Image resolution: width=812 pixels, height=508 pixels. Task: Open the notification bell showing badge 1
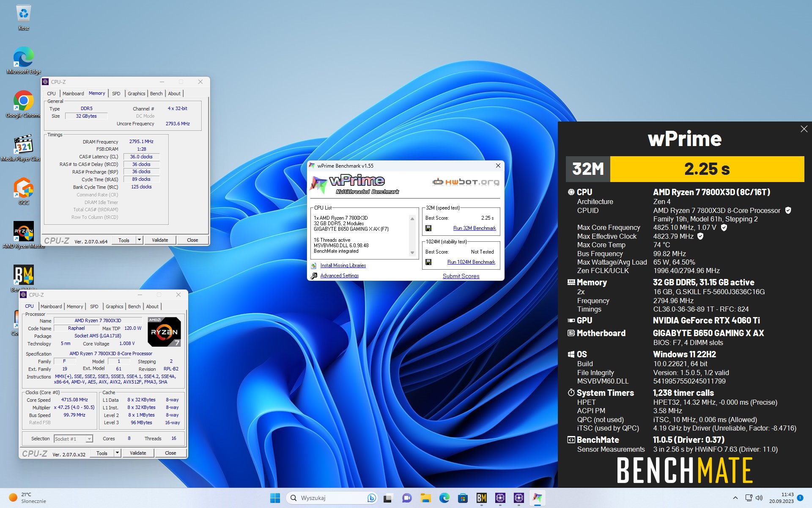[800, 498]
